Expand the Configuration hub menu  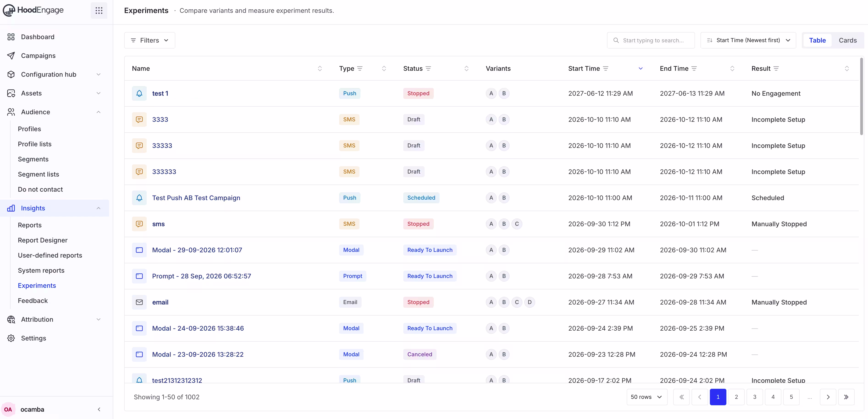click(54, 74)
